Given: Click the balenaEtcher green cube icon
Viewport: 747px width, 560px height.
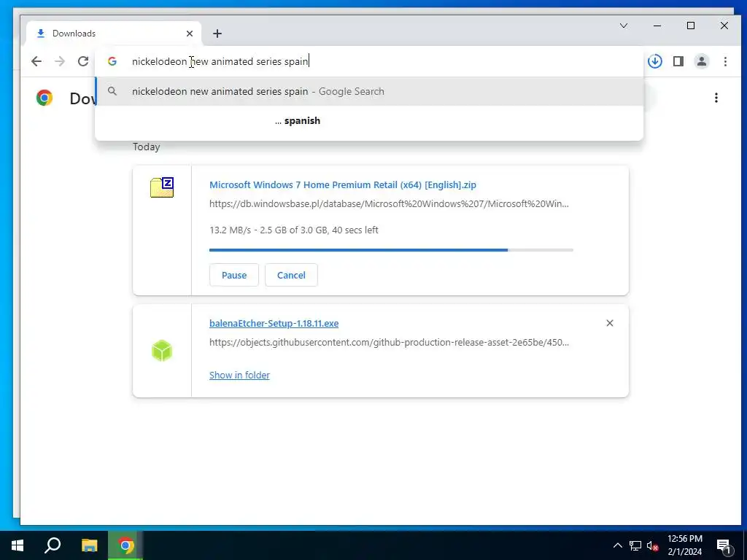Looking at the screenshot, I should click(x=162, y=351).
